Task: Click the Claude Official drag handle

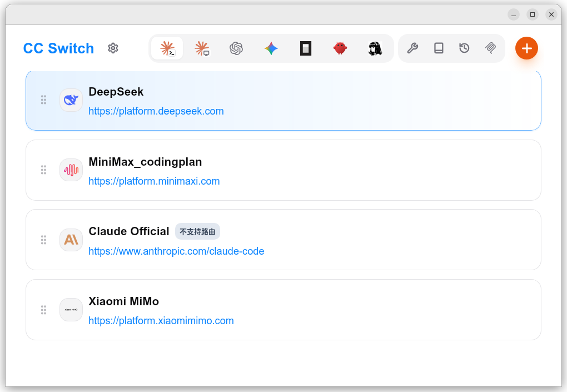Action: tap(43, 240)
